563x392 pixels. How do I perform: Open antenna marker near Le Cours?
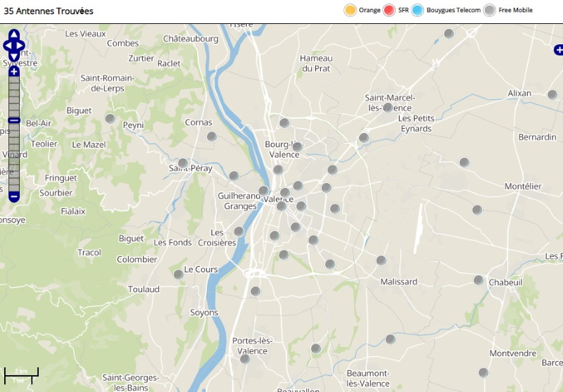[179, 274]
